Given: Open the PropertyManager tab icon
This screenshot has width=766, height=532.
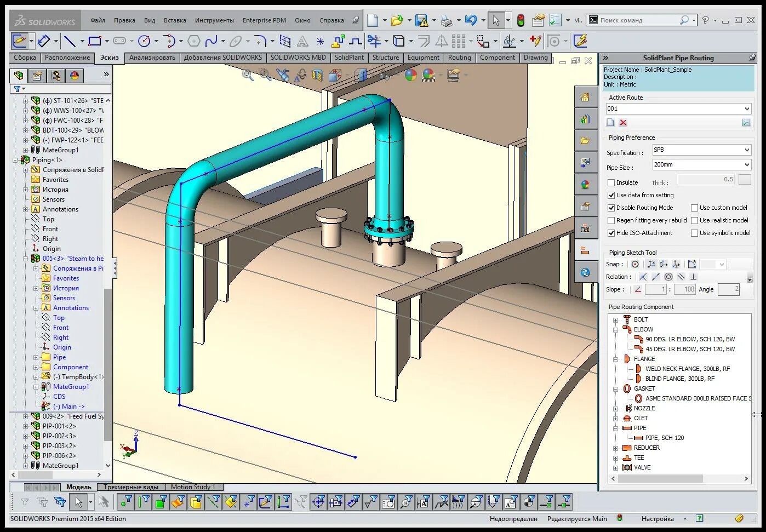Looking at the screenshot, I should click(37, 76).
